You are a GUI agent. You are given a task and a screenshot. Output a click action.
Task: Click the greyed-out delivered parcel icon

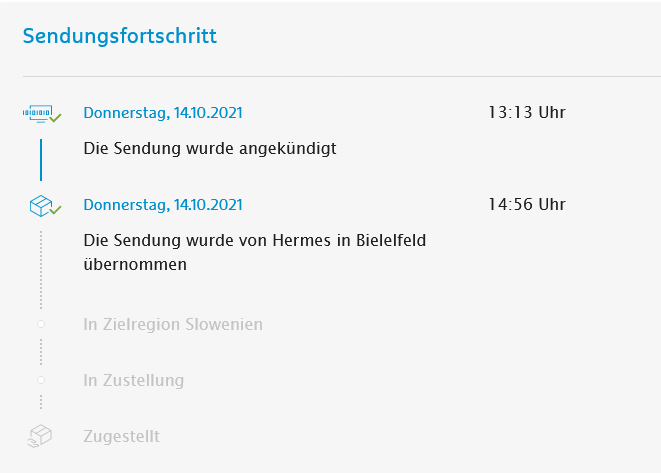(x=41, y=437)
